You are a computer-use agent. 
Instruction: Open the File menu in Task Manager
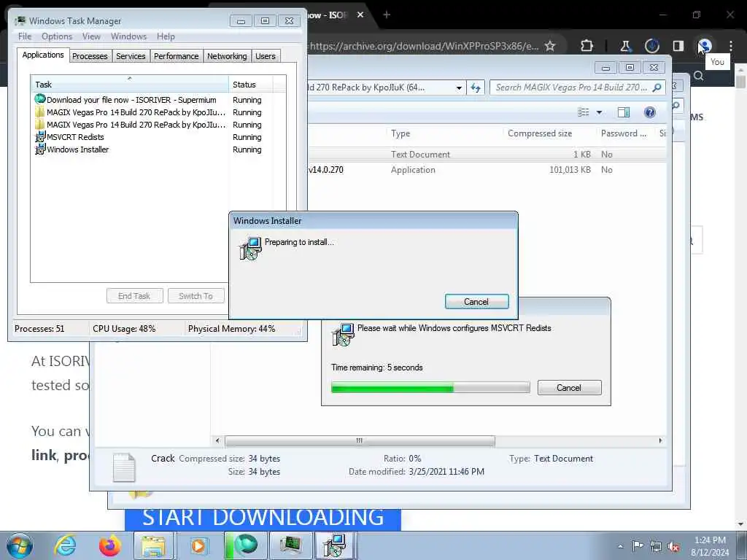[x=25, y=36]
